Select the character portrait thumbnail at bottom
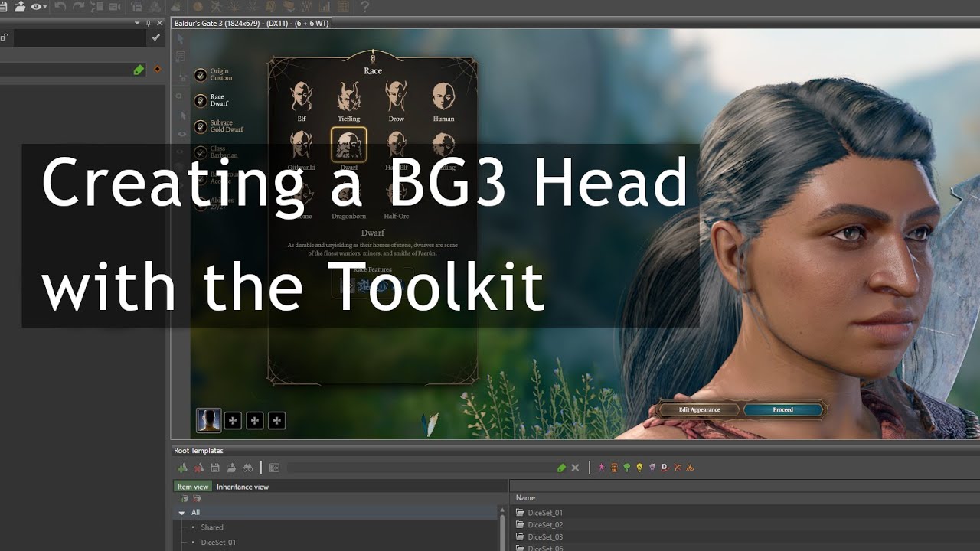 pos(209,420)
